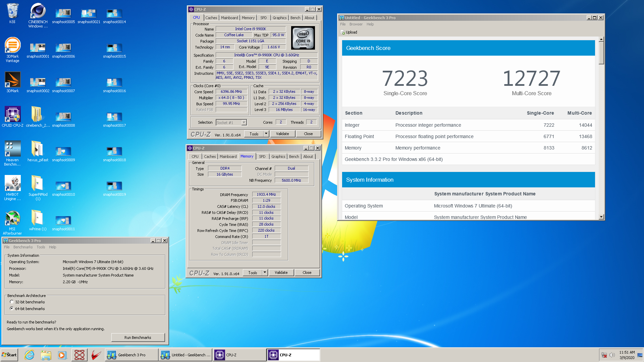Click Close button in Memory CPU-Z window
This screenshot has height=362, width=644.
pos(307,273)
